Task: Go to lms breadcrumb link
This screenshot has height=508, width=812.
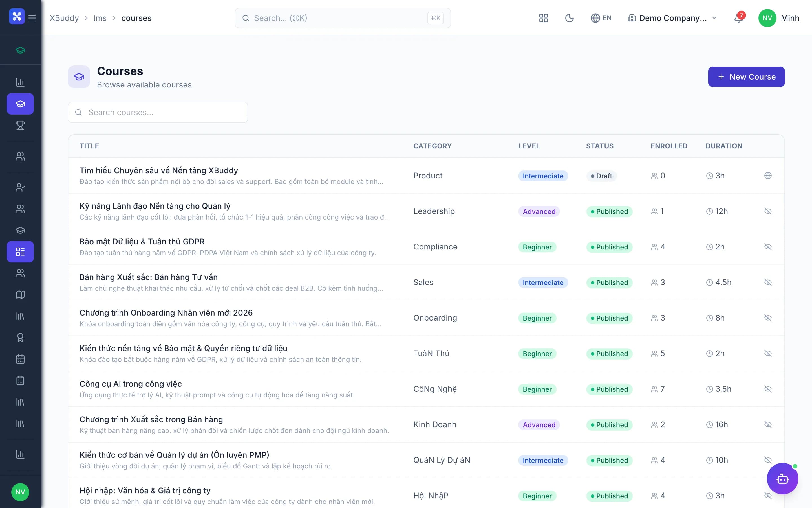Action: point(100,18)
